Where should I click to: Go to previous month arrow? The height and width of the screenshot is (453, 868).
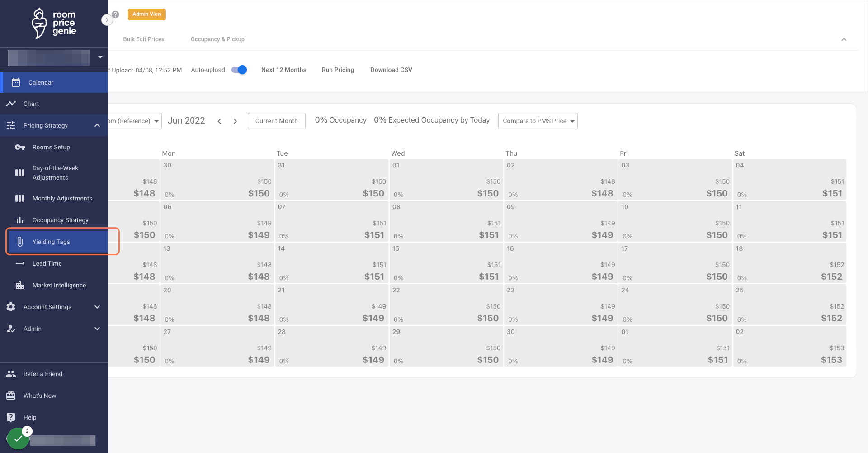(219, 121)
